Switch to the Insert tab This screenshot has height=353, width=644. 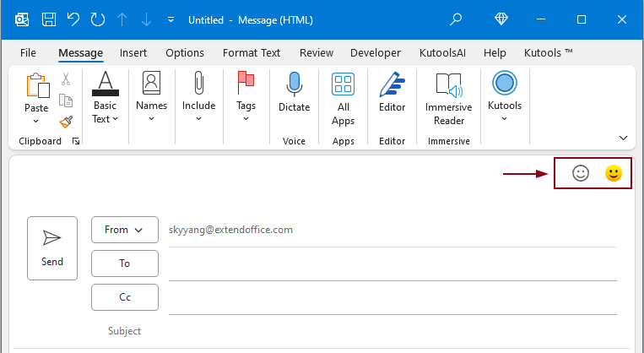pos(133,52)
